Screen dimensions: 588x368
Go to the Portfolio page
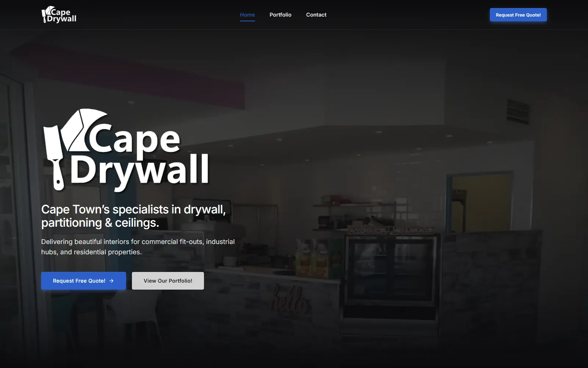[x=280, y=15]
